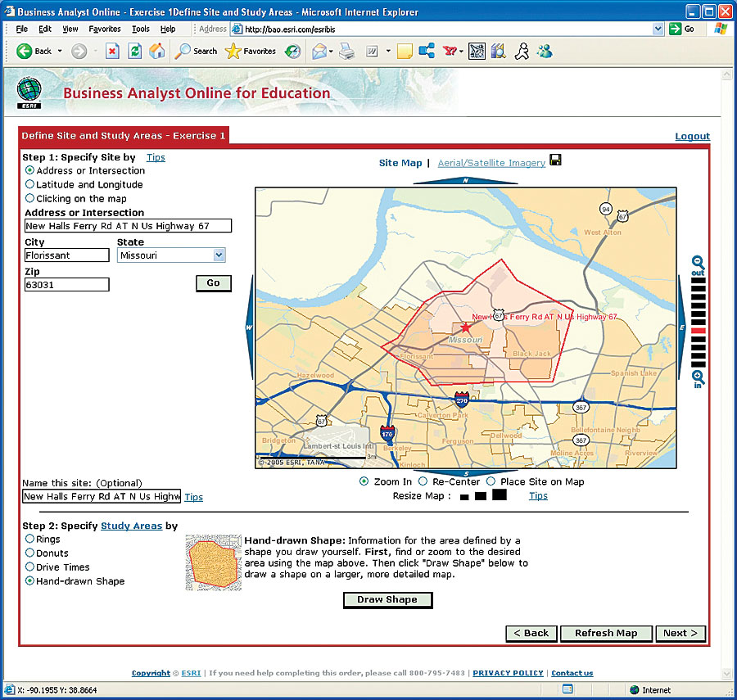Click the Next > button
The height and width of the screenshot is (700, 737).
click(680, 634)
